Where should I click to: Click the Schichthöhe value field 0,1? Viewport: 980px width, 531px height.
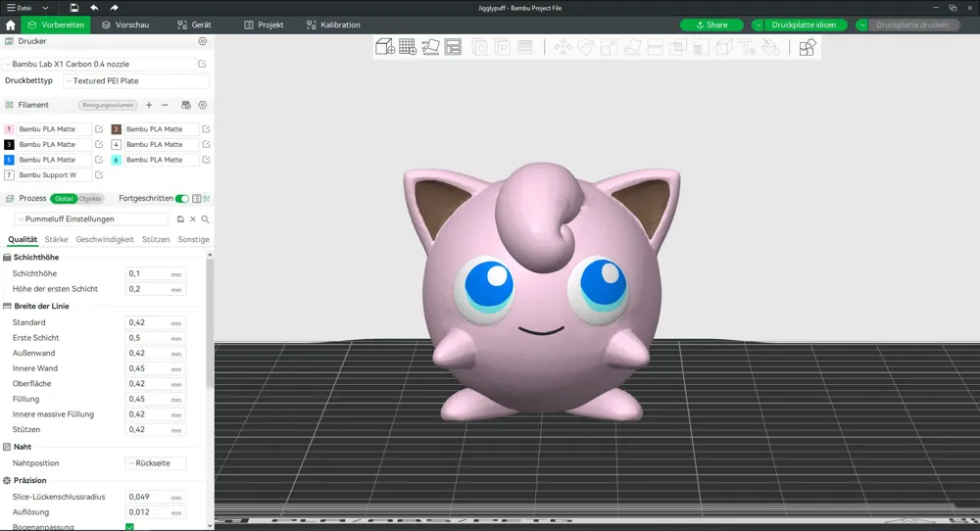[x=156, y=273]
